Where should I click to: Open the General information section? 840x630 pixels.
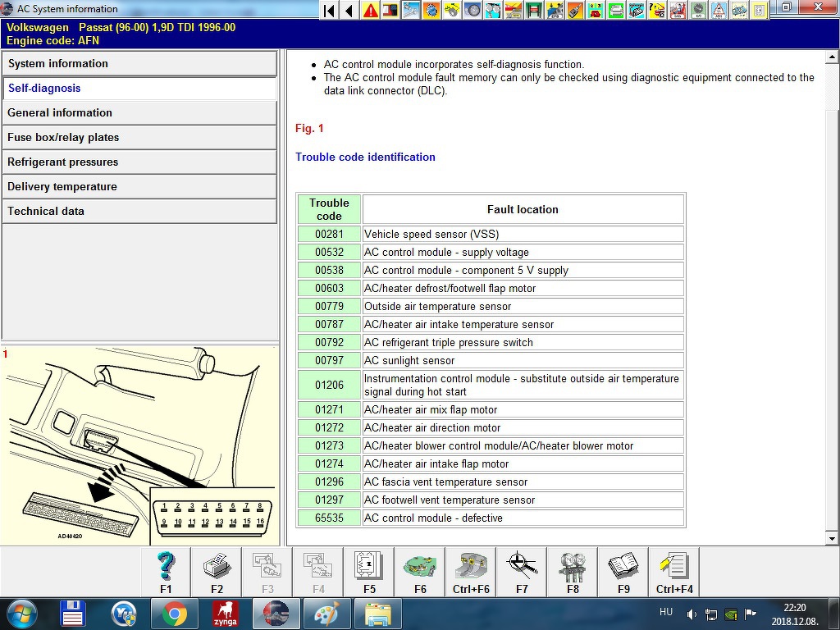click(x=139, y=112)
